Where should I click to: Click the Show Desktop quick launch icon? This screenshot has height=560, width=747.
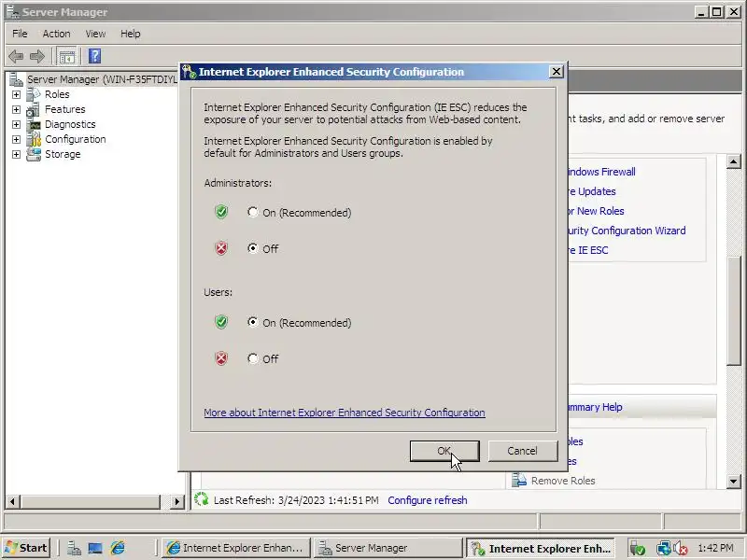tap(95, 548)
